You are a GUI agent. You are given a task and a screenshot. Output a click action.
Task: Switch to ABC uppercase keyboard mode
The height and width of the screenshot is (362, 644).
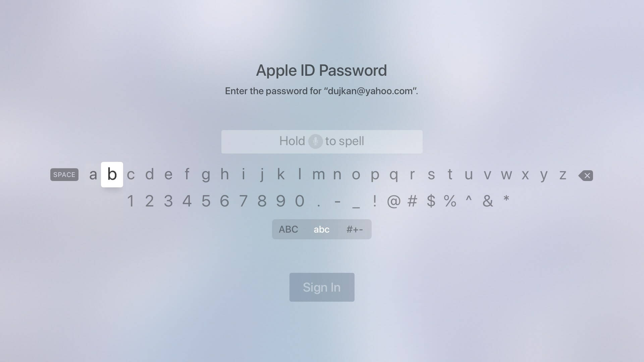click(x=288, y=229)
